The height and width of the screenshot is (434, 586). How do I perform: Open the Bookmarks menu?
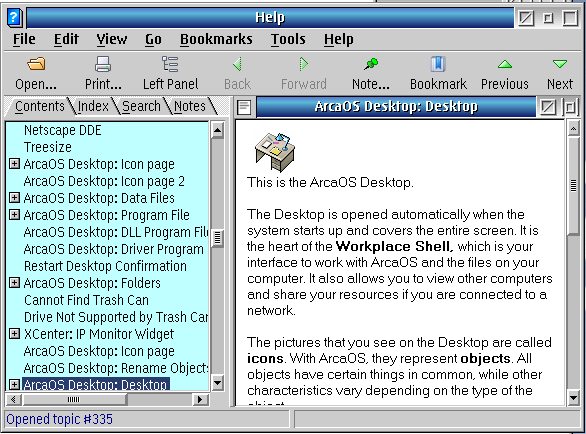216,39
